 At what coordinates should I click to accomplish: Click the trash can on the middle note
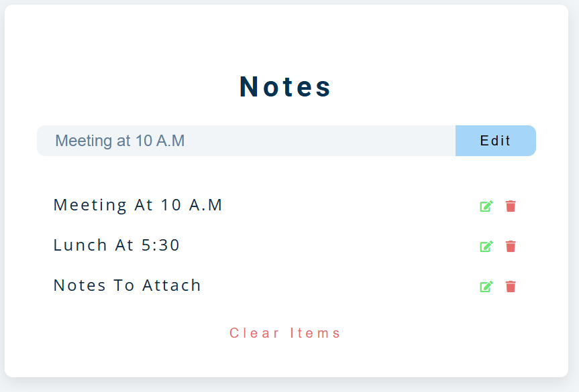click(511, 247)
